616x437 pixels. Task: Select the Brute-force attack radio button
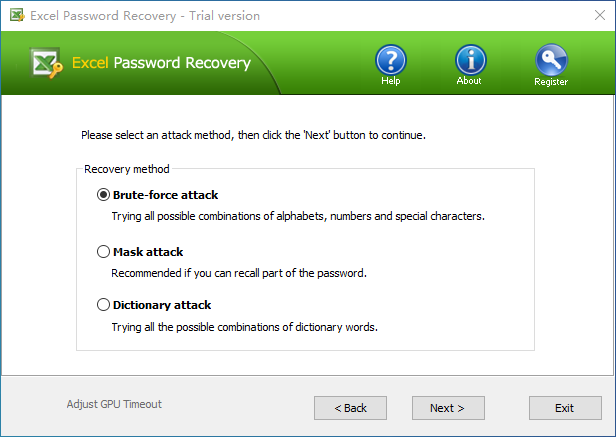(x=103, y=195)
